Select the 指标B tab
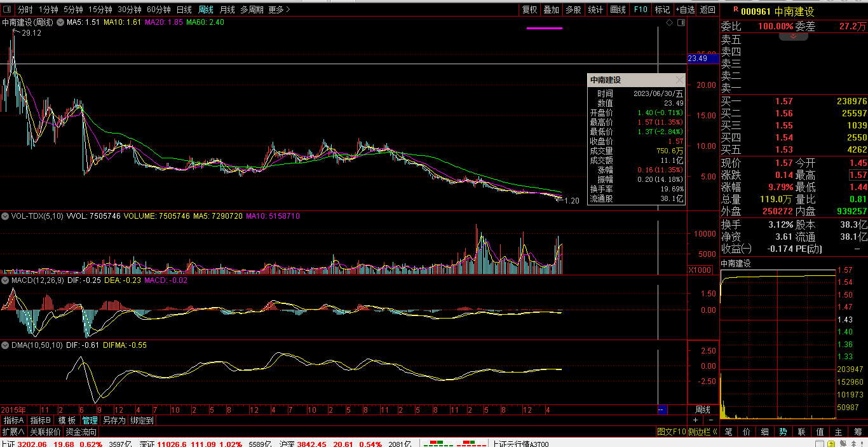The height and width of the screenshot is (447, 868). [x=41, y=420]
